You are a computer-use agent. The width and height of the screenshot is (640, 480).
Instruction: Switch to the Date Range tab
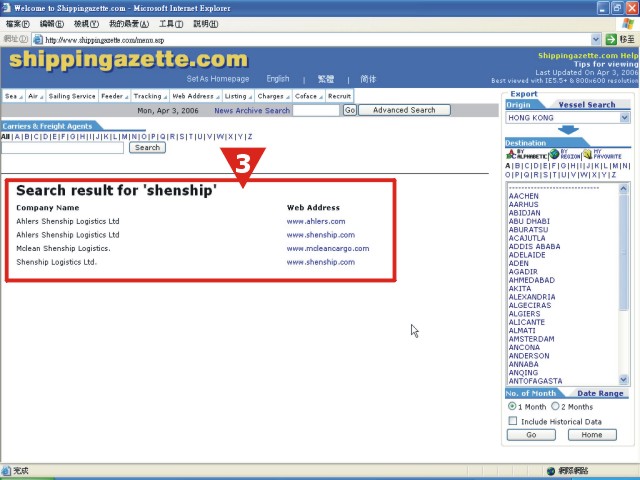600,393
